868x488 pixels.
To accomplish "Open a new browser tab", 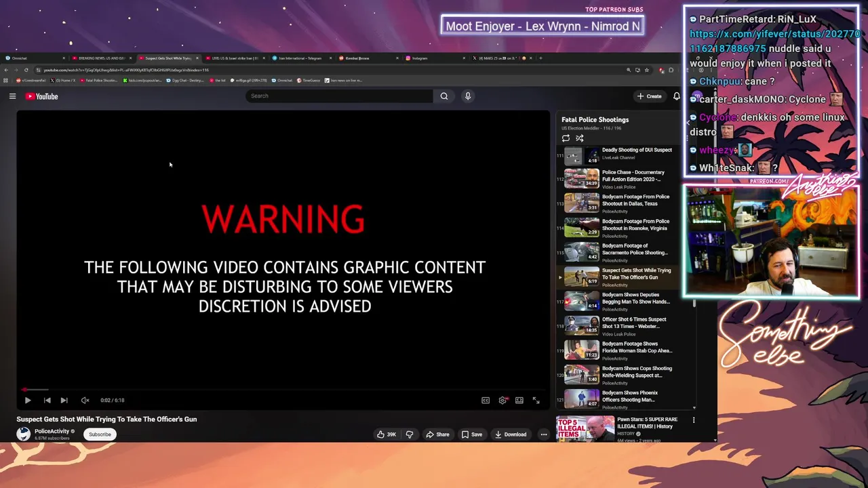I will tap(540, 58).
